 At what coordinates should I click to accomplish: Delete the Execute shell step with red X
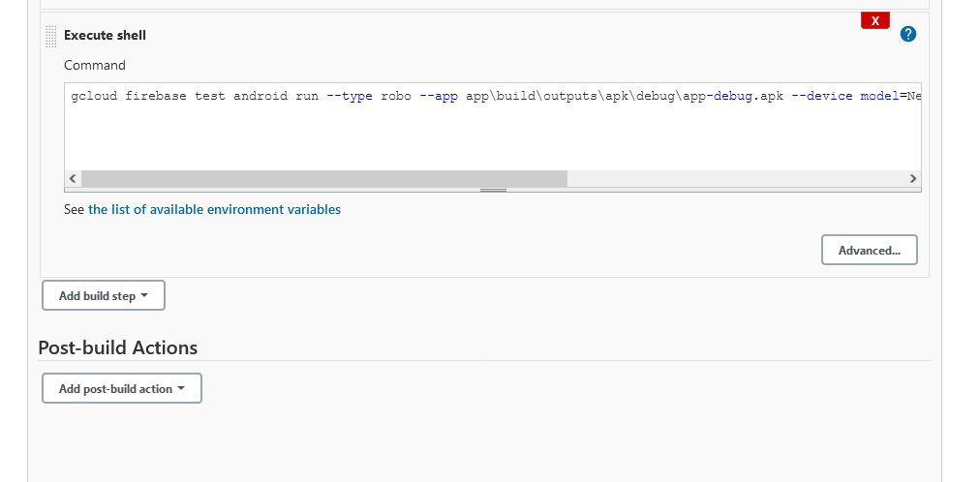point(874,20)
